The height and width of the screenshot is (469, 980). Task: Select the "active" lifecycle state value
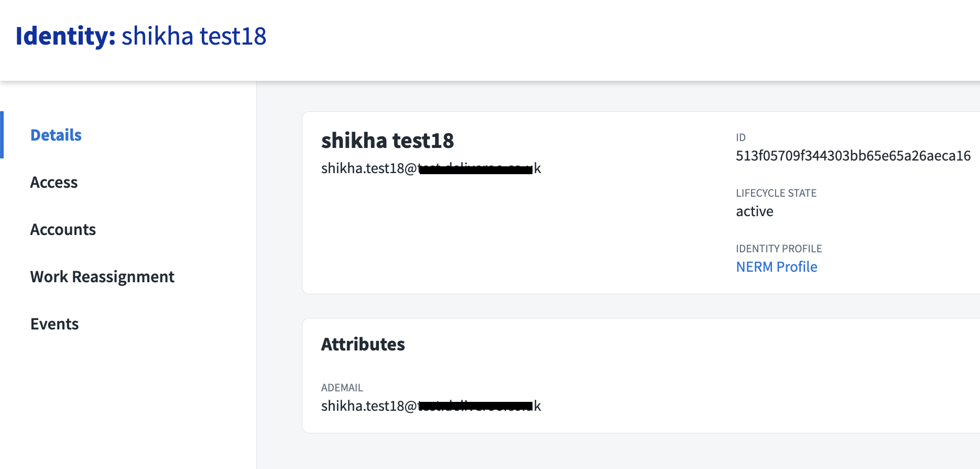pyautogui.click(x=754, y=211)
